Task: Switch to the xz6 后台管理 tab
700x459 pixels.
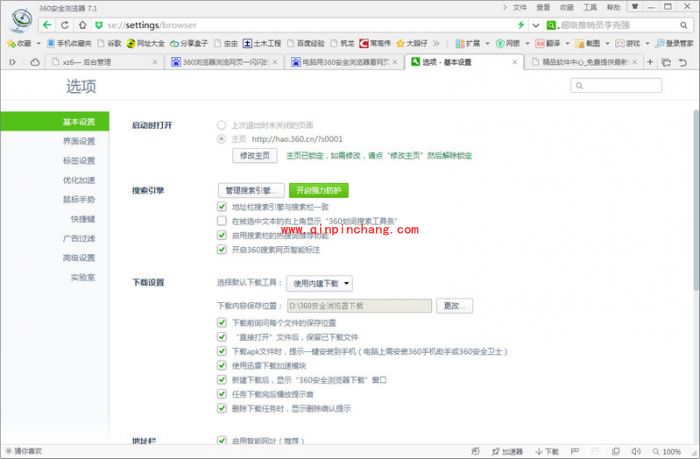Action: [x=104, y=62]
